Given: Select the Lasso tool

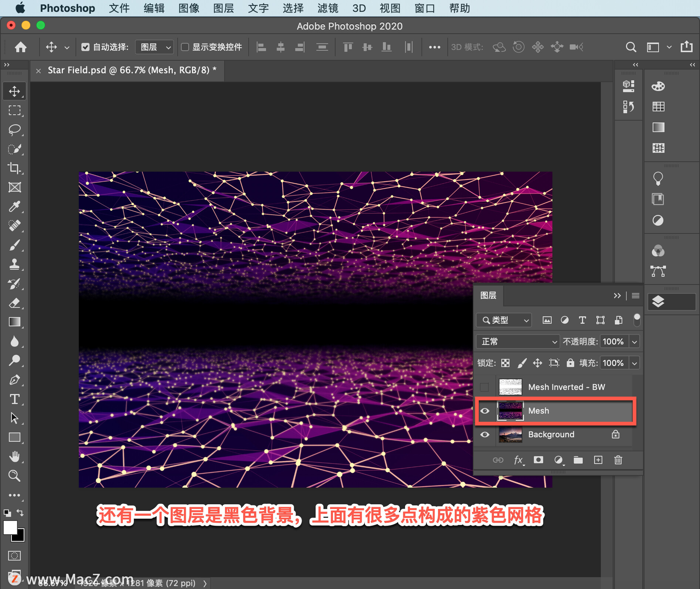Looking at the screenshot, I should pyautogui.click(x=14, y=129).
